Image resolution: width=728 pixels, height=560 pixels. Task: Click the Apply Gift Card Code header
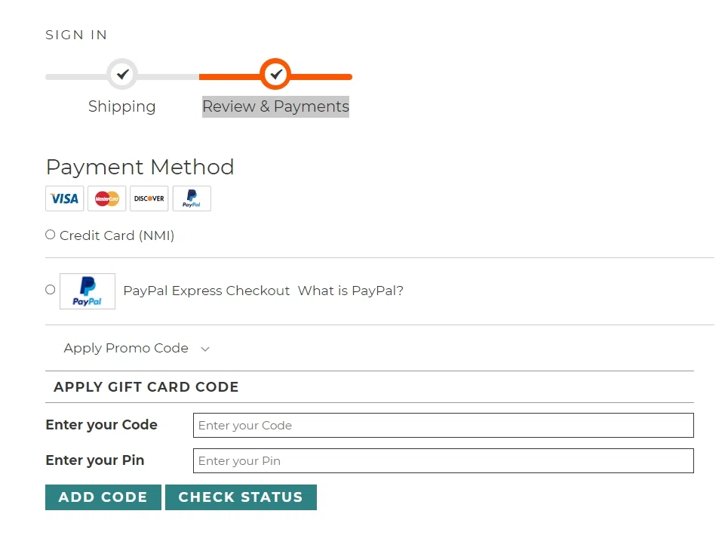146,387
